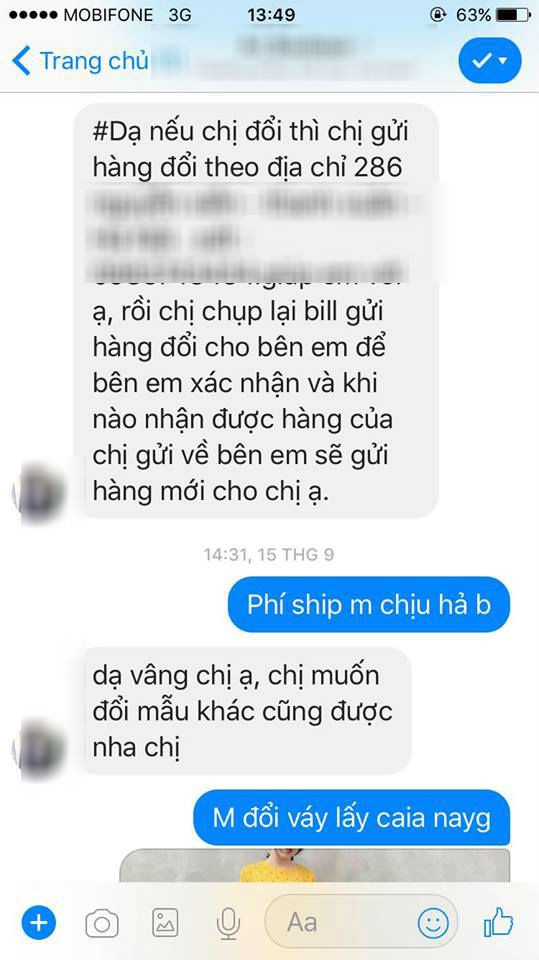Tap the battery indicator in status bar
The image size is (539, 960).
point(512,15)
